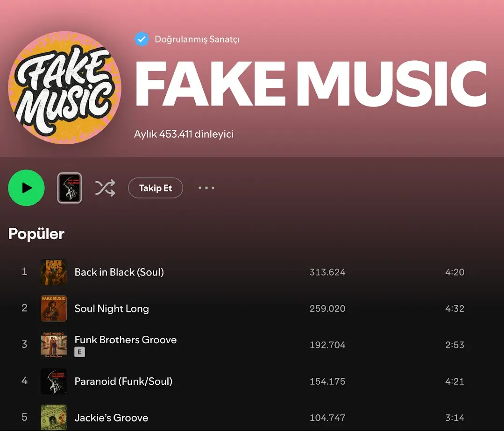The image size is (504, 431).
Task: Open the Paranoid (Funk/Soul) track title
Action: pyautogui.click(x=123, y=382)
